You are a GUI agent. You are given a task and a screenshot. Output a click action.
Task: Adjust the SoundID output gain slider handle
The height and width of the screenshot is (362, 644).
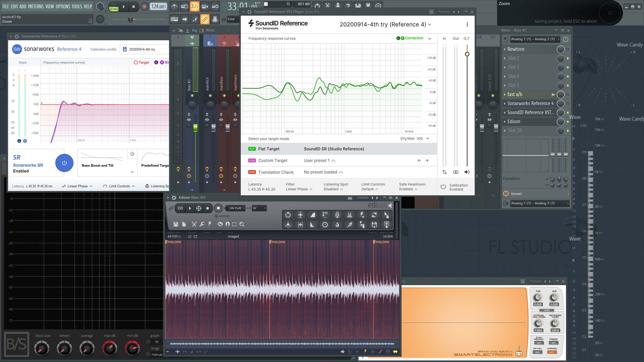(467, 54)
